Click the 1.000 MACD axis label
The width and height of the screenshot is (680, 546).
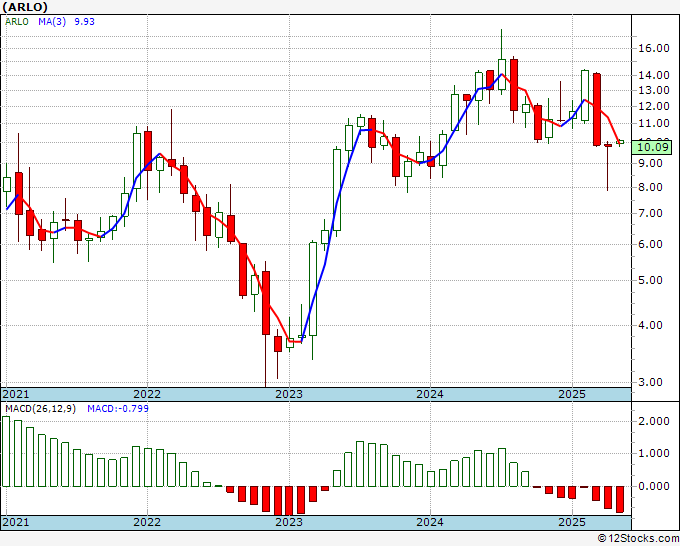(x=654, y=454)
